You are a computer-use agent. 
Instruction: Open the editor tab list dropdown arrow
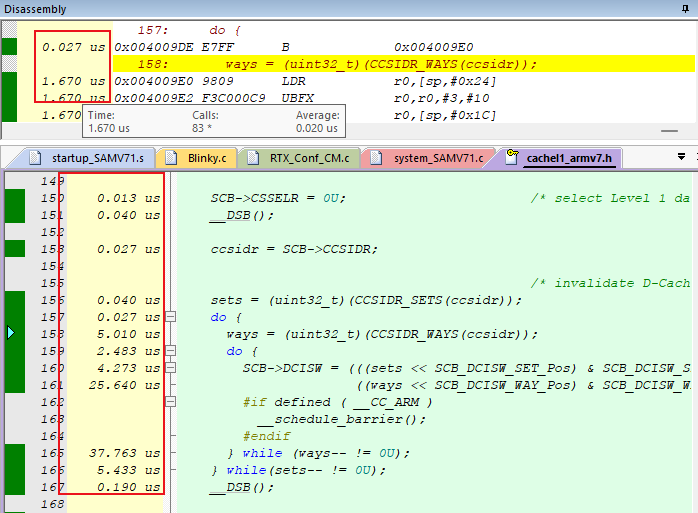click(x=682, y=156)
